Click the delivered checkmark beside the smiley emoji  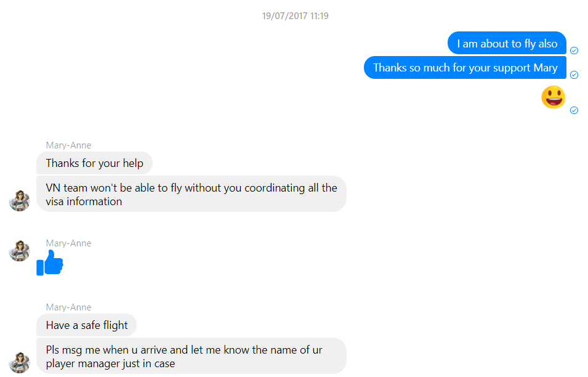[574, 110]
